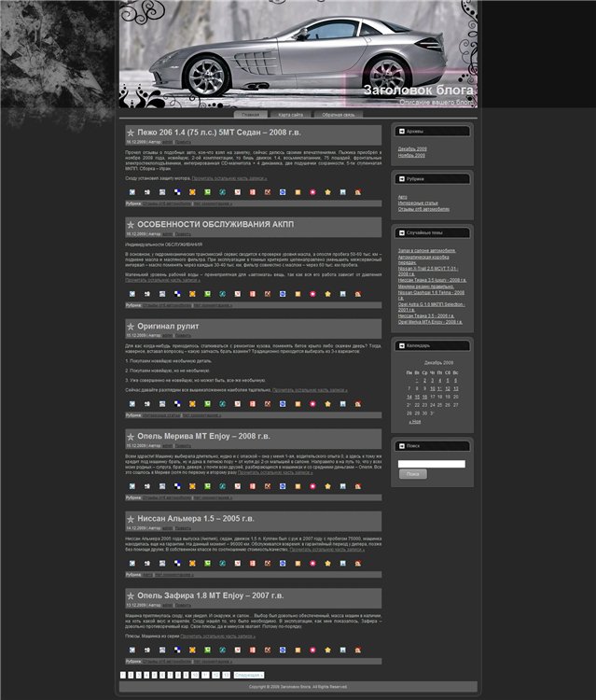Click the star icon beside the Оригинал рулит title
596x700 pixels.
pos(131,327)
